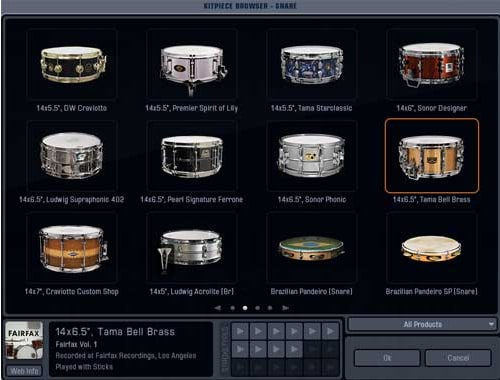This screenshot has height=380, width=500.
Task: Select the Sonor Phonic snare image
Action: click(x=312, y=156)
